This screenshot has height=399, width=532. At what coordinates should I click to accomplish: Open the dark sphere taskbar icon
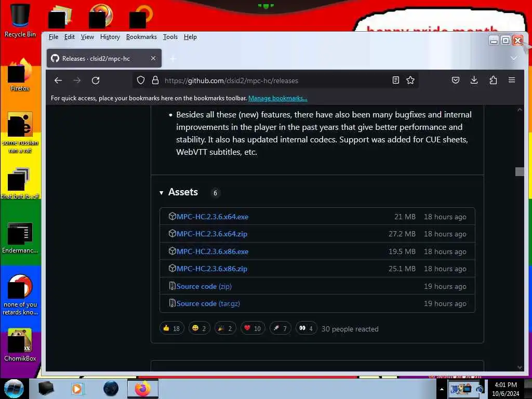click(x=111, y=389)
